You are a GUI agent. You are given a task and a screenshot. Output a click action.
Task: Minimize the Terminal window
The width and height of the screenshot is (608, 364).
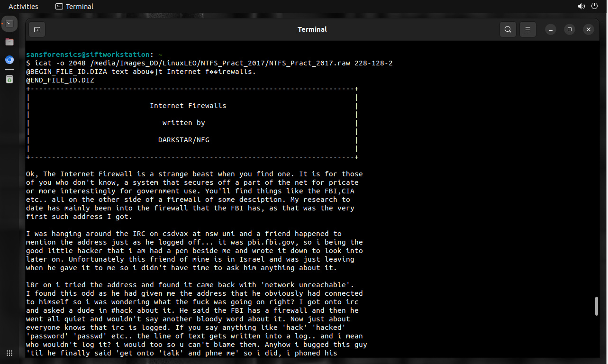(551, 29)
